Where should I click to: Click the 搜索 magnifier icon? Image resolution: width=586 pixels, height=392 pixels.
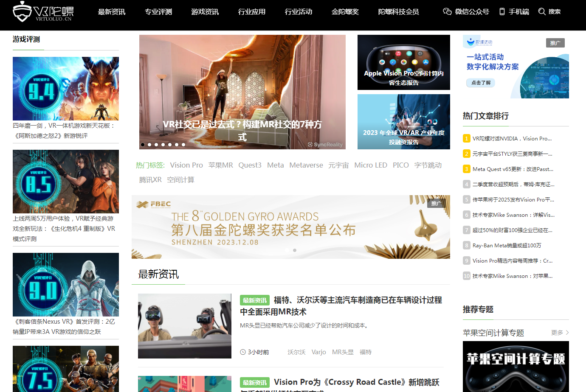coord(542,11)
